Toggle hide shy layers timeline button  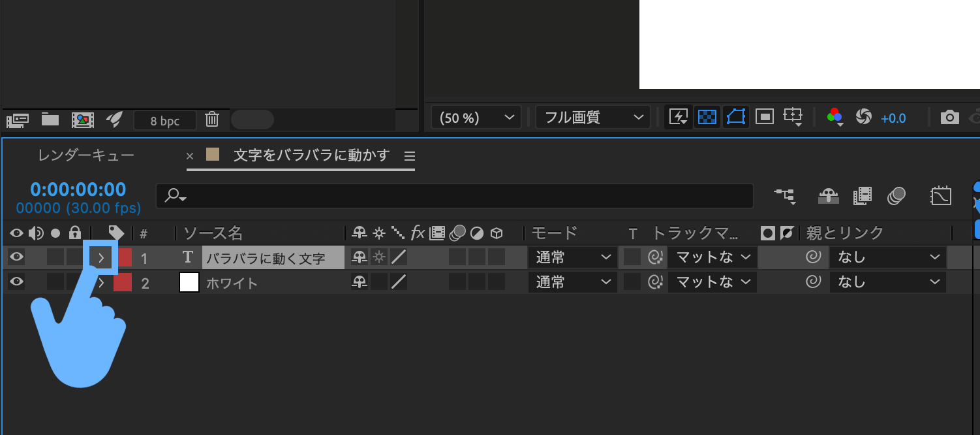click(829, 195)
